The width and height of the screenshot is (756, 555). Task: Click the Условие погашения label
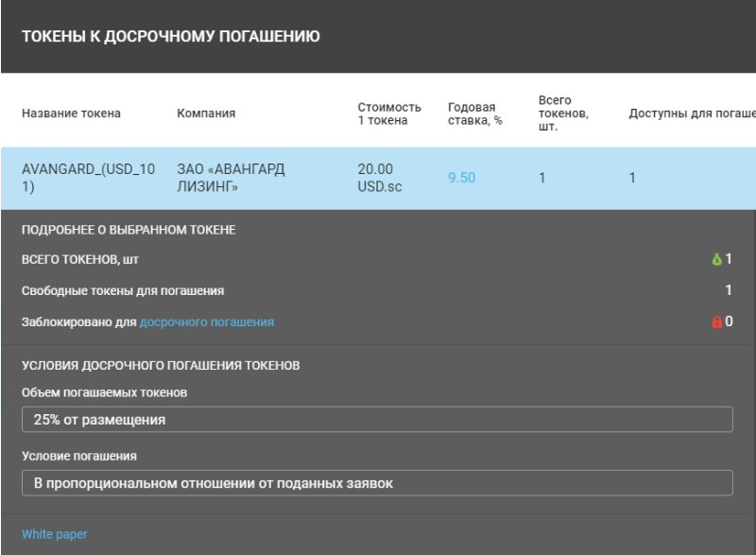pos(79,456)
